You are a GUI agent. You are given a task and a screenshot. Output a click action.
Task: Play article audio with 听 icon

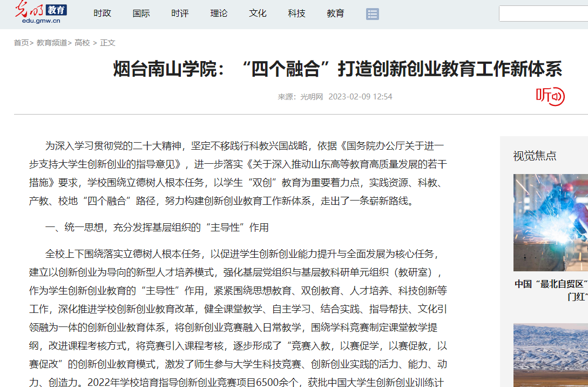pyautogui.click(x=550, y=96)
